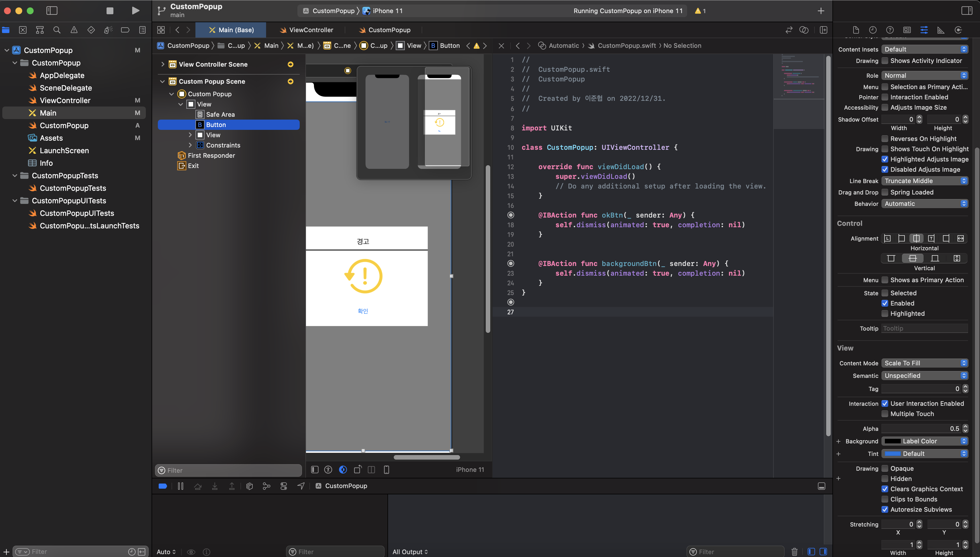Viewport: 980px width, 557px height.
Task: Open the Content Insets dropdown
Action: tap(924, 49)
